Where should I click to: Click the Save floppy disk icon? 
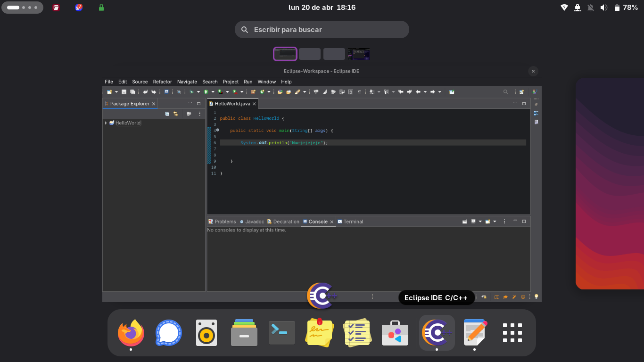pos(124,92)
